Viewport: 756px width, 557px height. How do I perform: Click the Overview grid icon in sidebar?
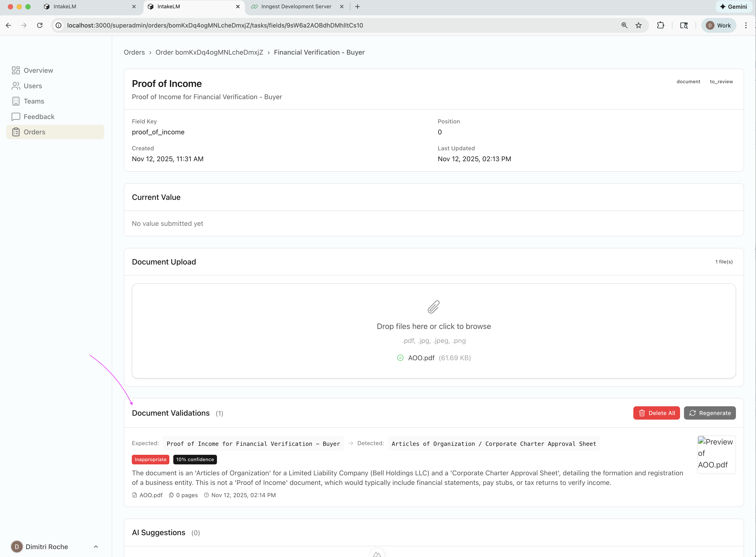[16, 70]
